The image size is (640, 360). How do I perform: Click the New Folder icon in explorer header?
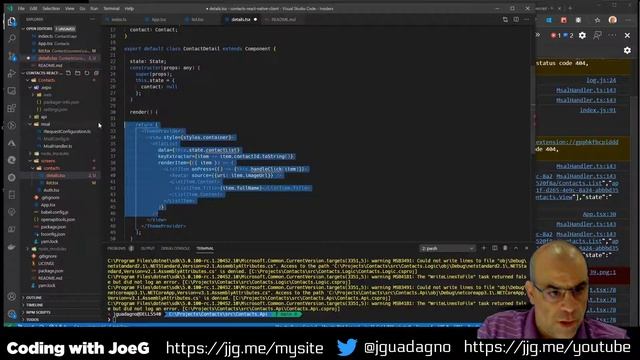click(78, 73)
